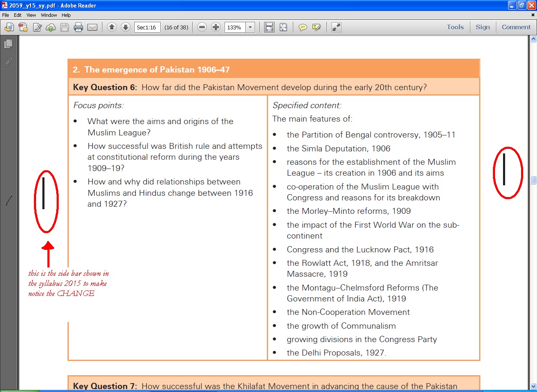This screenshot has height=392, width=537.
Task: Click the page number field Sec1:16
Action: pyautogui.click(x=147, y=27)
